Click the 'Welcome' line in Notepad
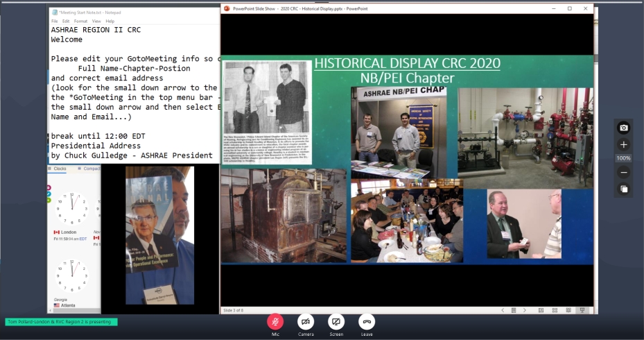644x340 pixels. pyautogui.click(x=67, y=40)
